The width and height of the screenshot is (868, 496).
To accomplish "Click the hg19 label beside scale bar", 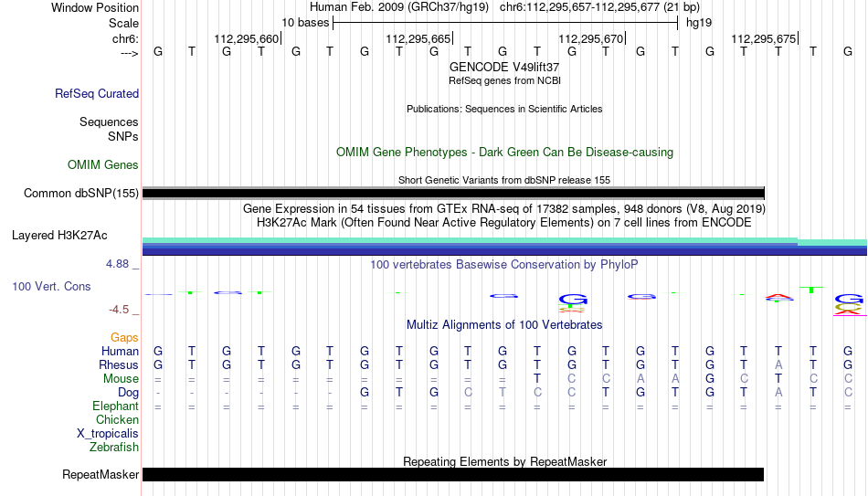I will coord(699,23).
